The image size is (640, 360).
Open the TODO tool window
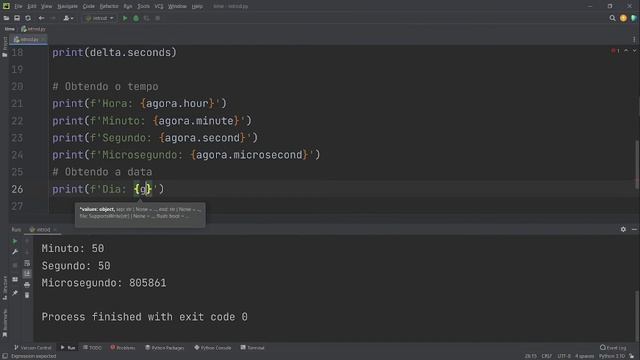92,348
